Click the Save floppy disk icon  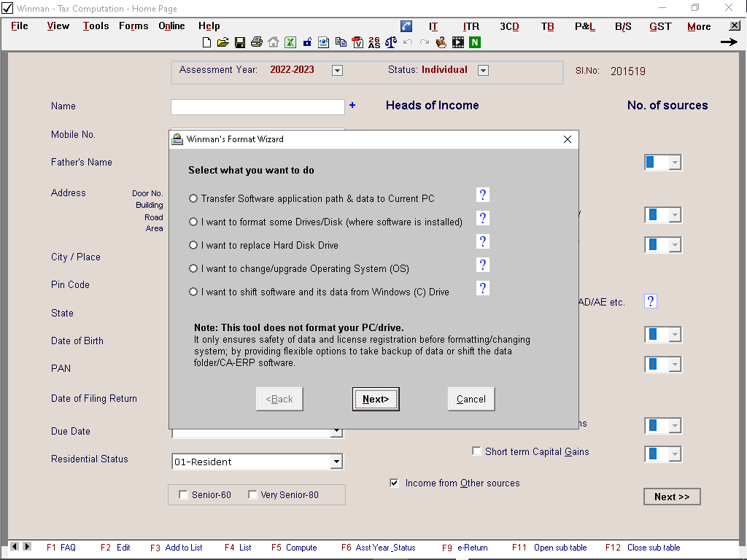[x=240, y=42]
